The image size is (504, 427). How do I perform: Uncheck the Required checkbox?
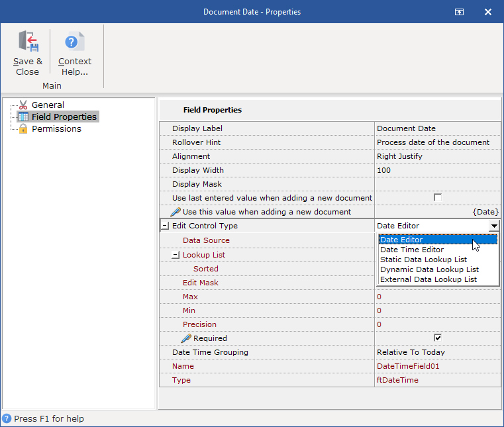click(438, 338)
